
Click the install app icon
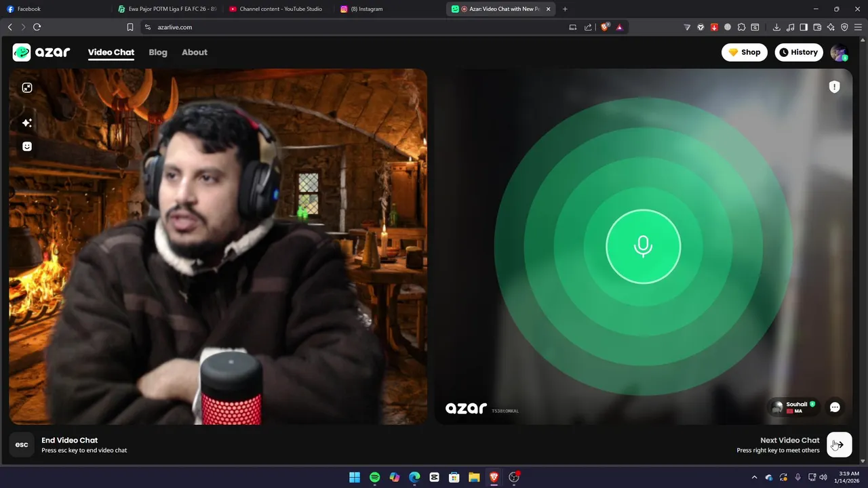pos(573,27)
